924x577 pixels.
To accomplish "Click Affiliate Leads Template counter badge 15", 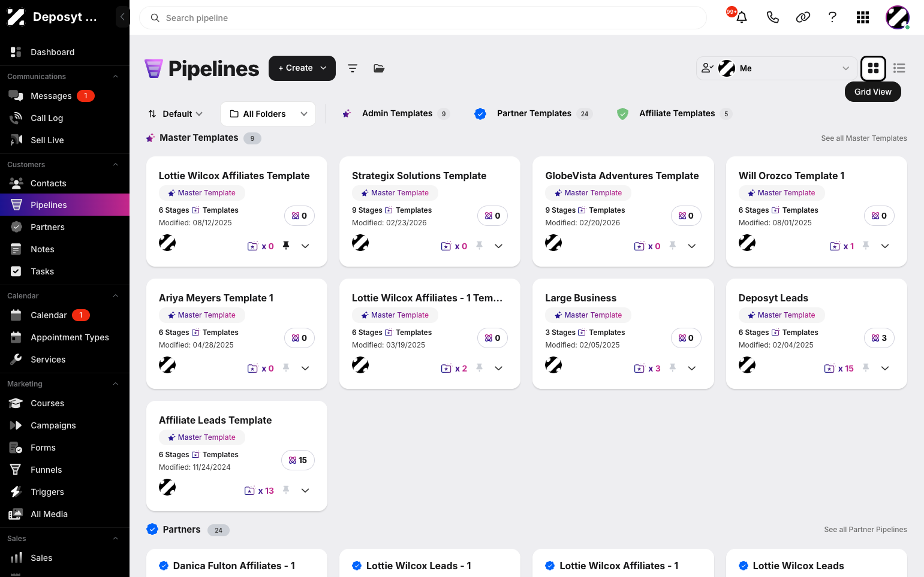I will pos(298,460).
